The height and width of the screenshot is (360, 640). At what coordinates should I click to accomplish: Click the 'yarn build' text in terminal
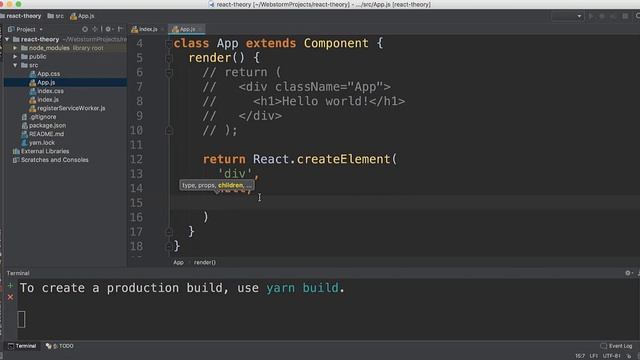[x=302, y=288]
